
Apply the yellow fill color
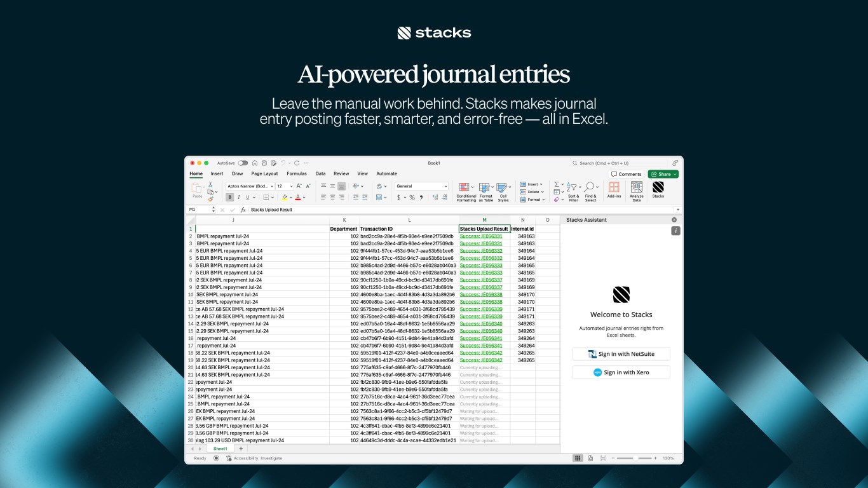(x=285, y=198)
